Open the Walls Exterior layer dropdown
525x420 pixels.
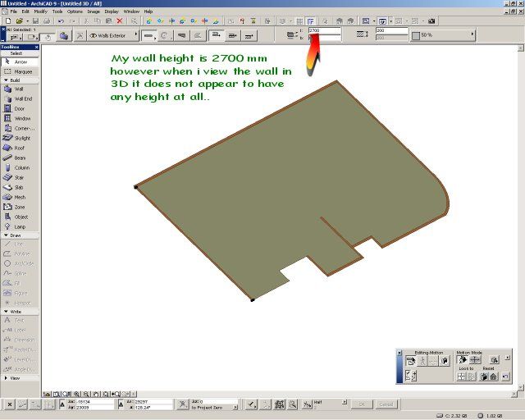113,35
